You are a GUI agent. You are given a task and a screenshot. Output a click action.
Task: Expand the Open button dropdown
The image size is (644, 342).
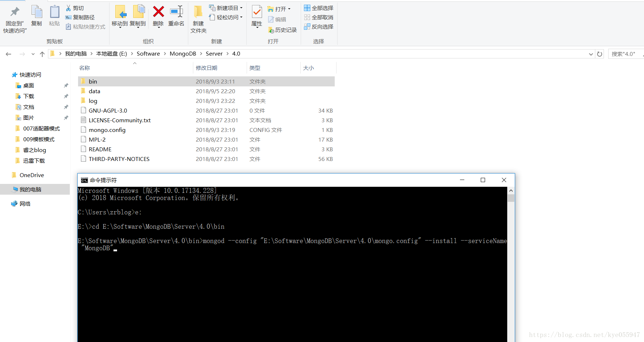tap(289, 9)
